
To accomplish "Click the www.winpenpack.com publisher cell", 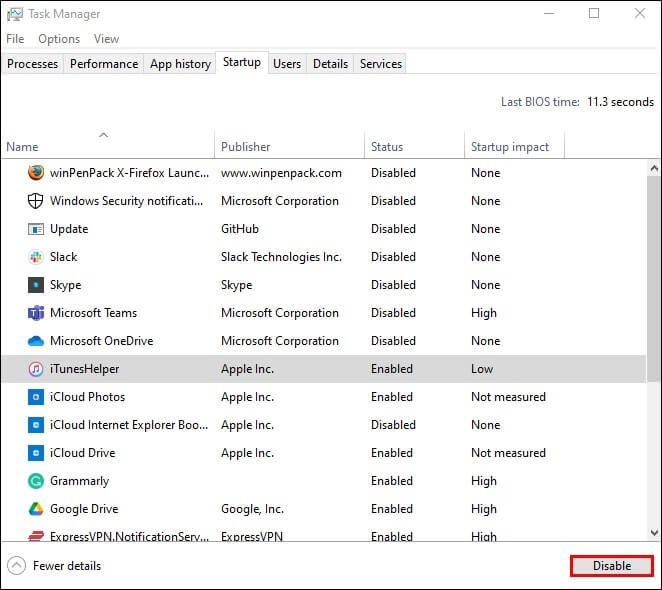I will [281, 173].
